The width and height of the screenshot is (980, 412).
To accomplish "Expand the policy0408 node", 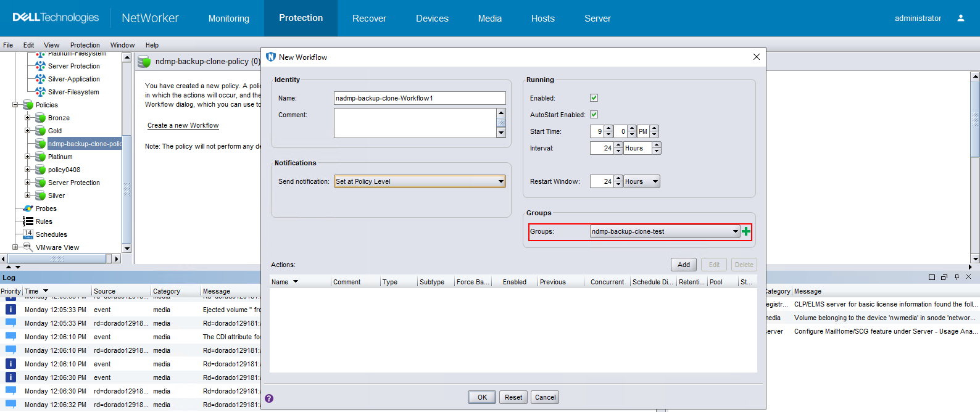I will point(27,170).
